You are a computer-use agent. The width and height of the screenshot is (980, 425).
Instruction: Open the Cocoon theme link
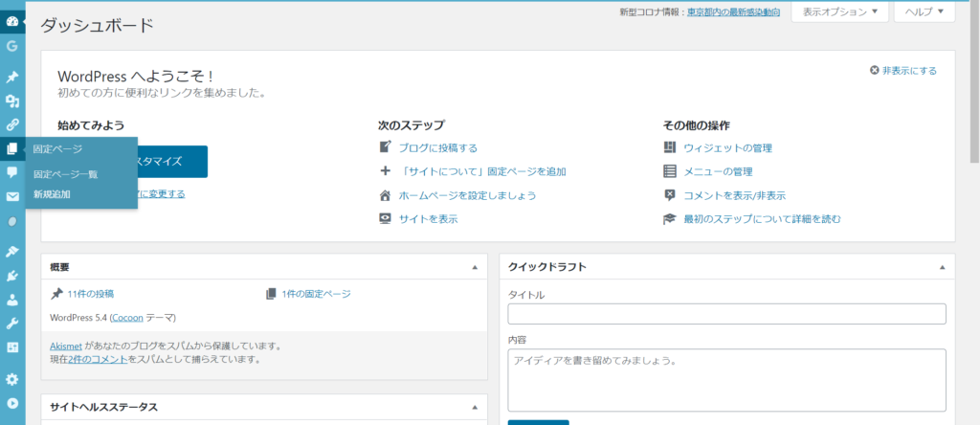pos(127,318)
